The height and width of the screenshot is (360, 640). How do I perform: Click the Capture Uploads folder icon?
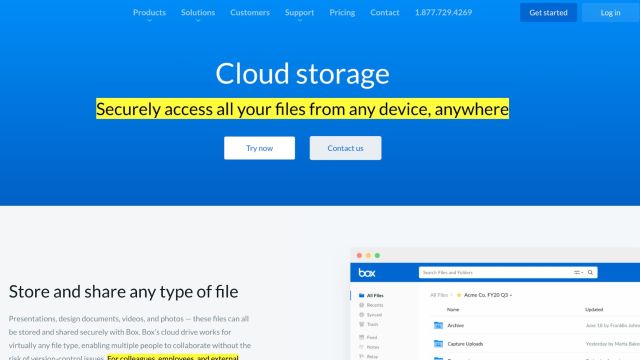coord(438,344)
